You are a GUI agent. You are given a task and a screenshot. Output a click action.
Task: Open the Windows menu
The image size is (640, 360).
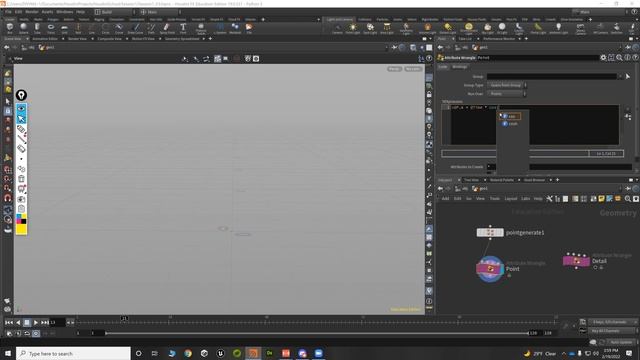pyautogui.click(x=64, y=12)
